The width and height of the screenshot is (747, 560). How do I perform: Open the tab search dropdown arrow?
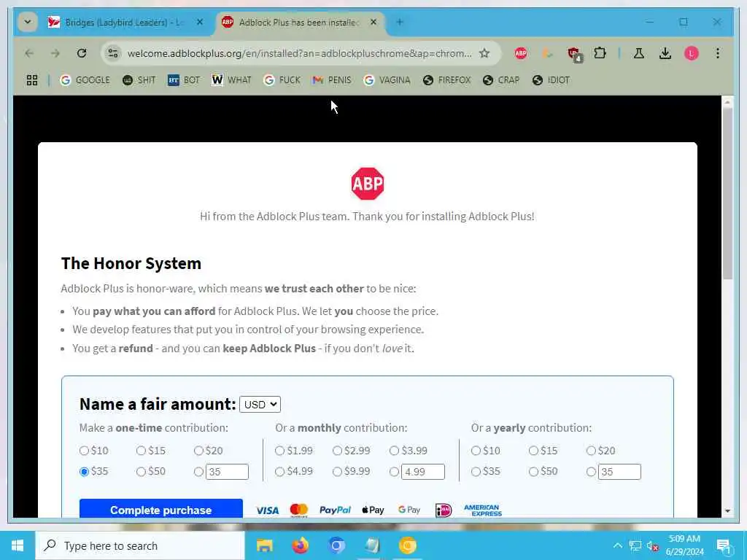coord(28,22)
